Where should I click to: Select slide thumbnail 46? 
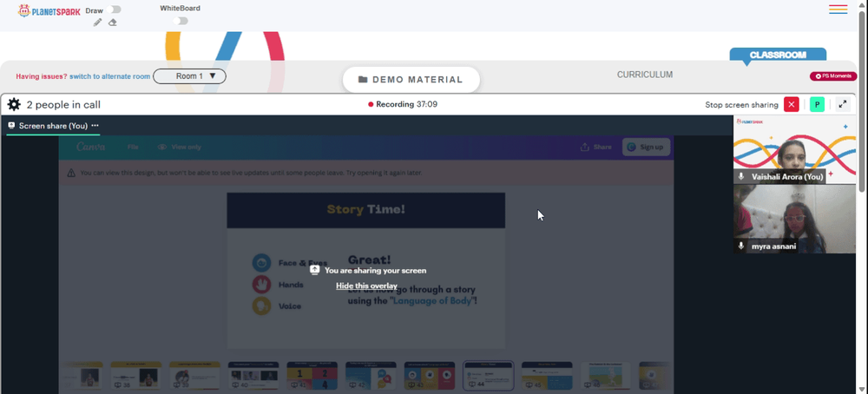click(606, 377)
